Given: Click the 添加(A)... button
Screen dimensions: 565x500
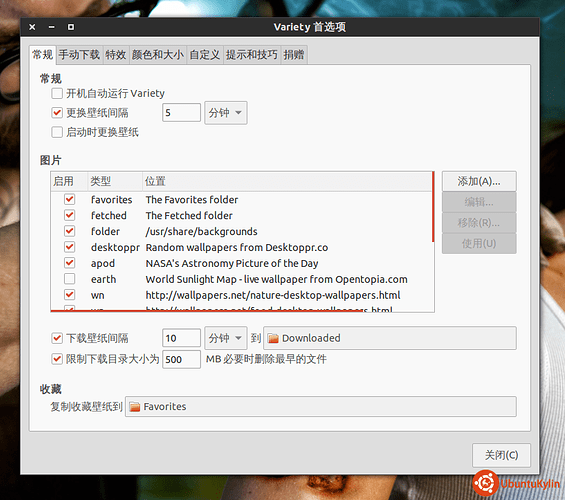Looking at the screenshot, I should [x=479, y=181].
